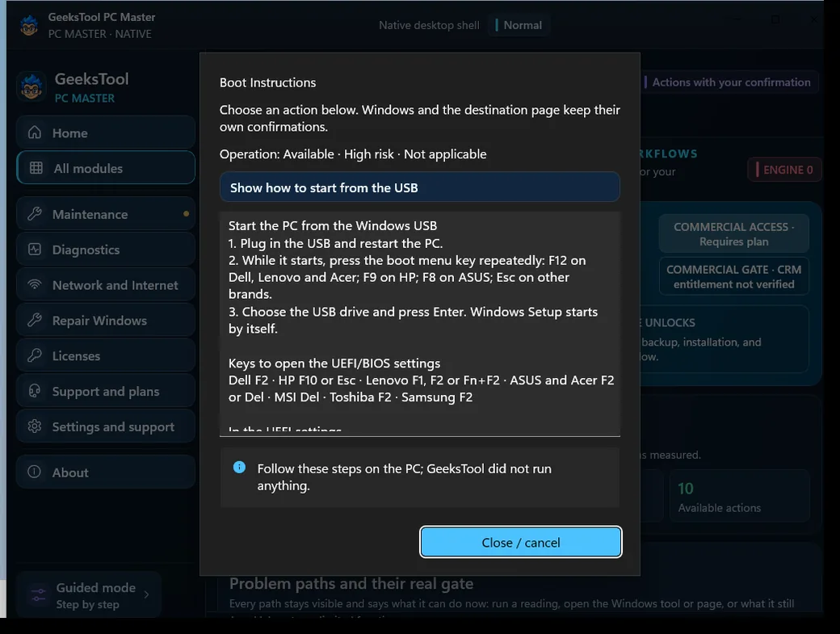Click the Repair Windows wrench icon
This screenshot has height=634, width=840.
(x=35, y=320)
